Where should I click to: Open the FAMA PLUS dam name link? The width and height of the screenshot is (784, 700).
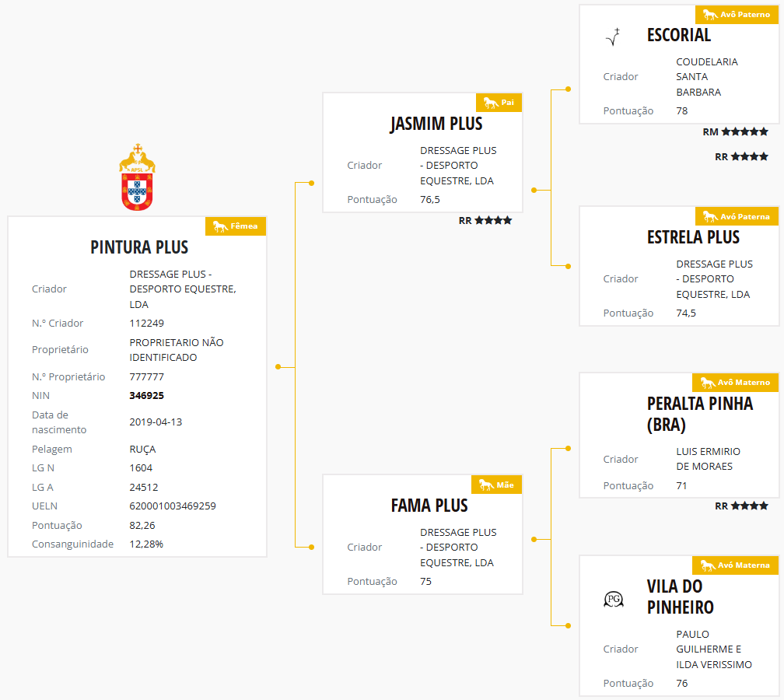tap(429, 506)
